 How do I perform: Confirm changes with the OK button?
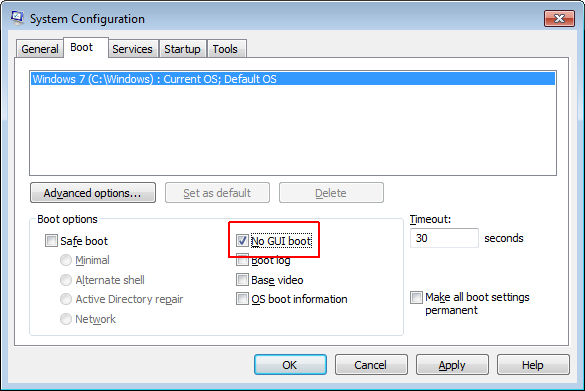coord(290,365)
